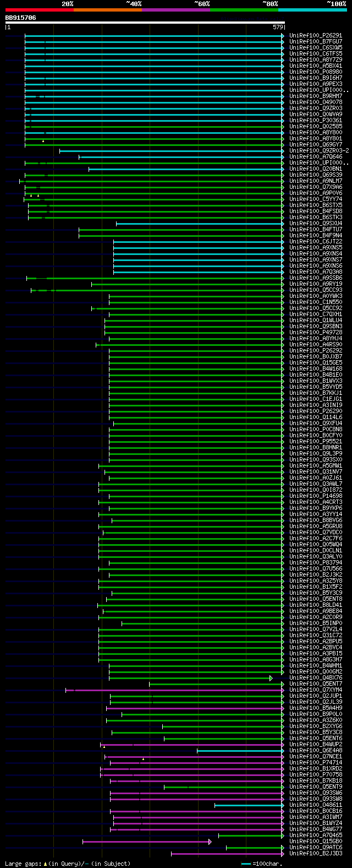Image resolution: width=352 pixels, height=868 pixels.
Task: Select the UniRef100_Q31C72 label
Action: pyautogui.click(x=316, y=635)
